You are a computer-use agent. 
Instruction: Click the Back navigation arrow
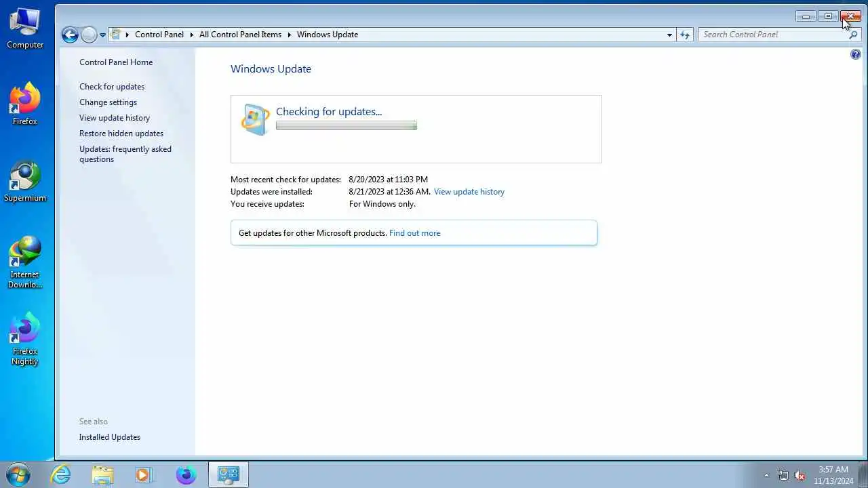pyautogui.click(x=70, y=35)
